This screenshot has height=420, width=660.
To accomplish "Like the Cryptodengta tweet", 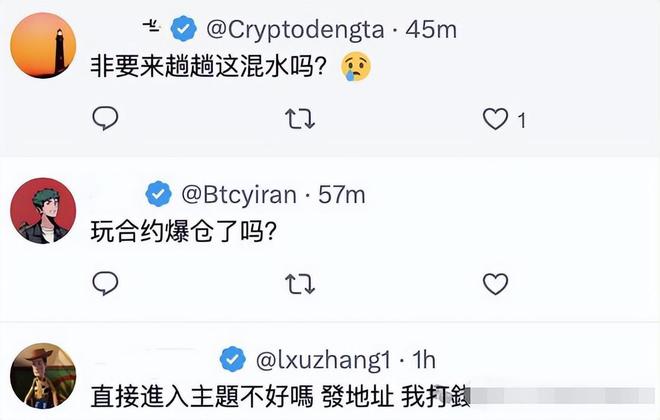I will click(495, 120).
